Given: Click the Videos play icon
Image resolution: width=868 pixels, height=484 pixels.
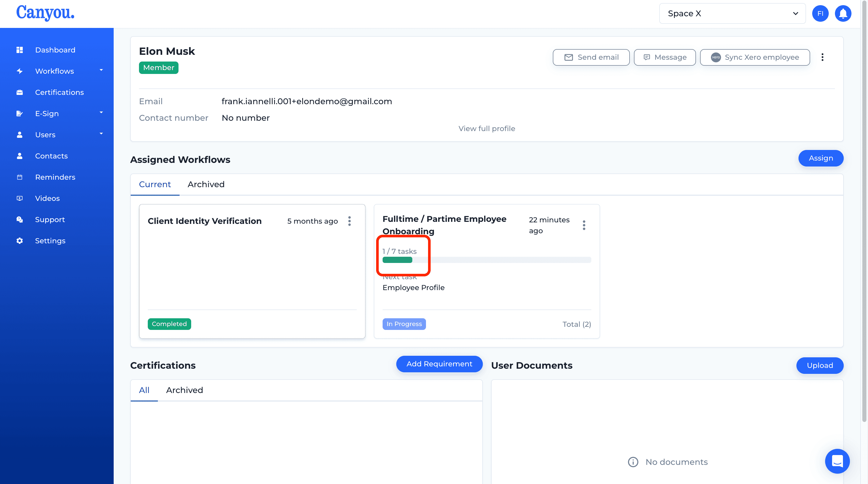Looking at the screenshot, I should coord(20,198).
